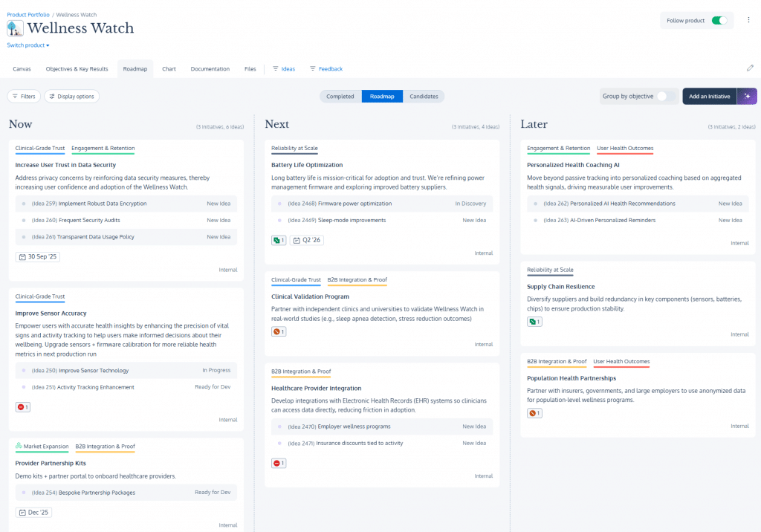Open the Files tab

[x=250, y=69]
